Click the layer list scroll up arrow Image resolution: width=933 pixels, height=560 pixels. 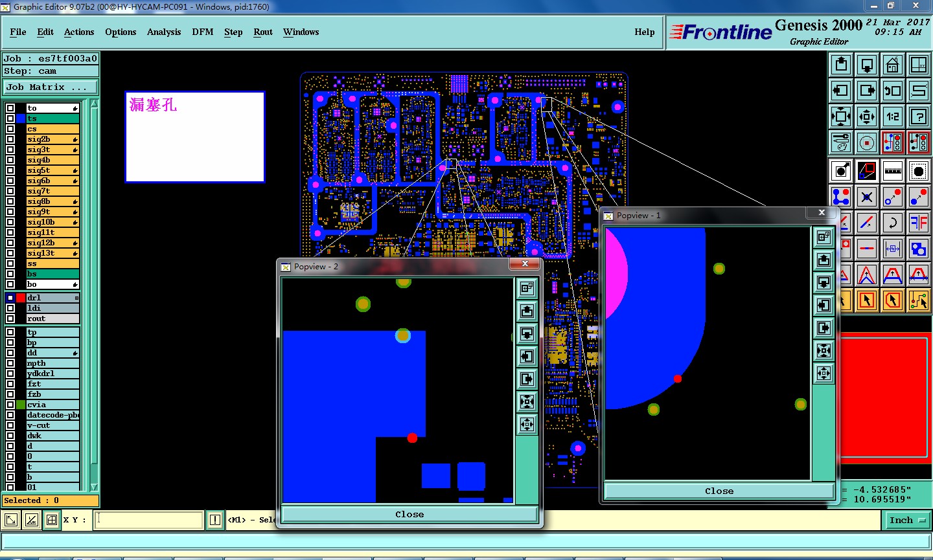94,104
